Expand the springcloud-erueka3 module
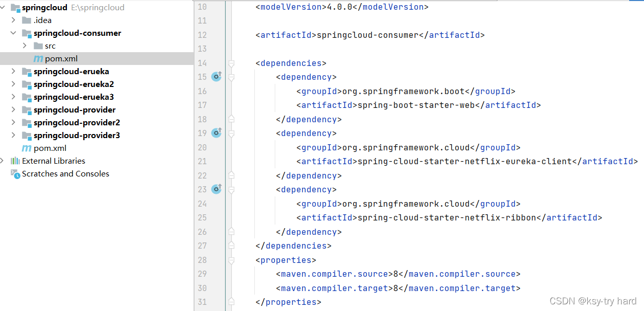 [14, 97]
